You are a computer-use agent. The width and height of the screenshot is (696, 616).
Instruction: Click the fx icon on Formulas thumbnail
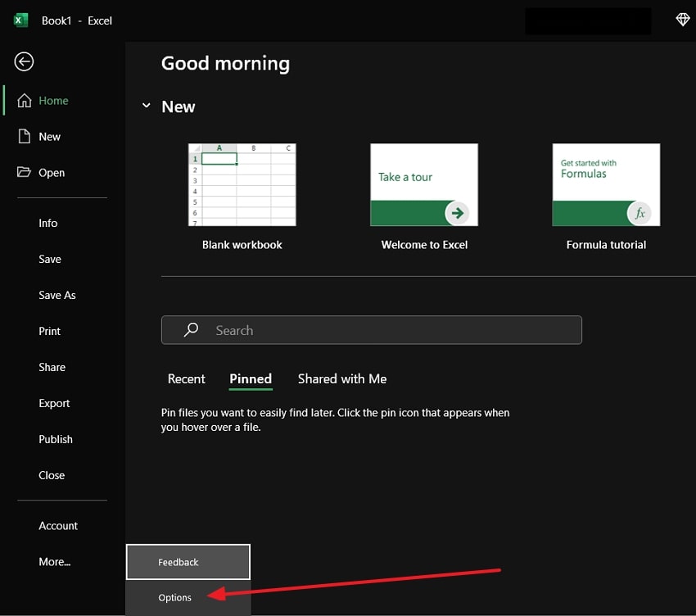[x=640, y=213]
